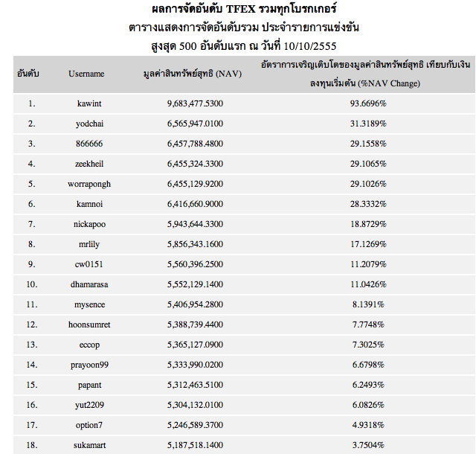Click the NAV column header
Viewport: 476px width, 454px height.
coord(193,74)
